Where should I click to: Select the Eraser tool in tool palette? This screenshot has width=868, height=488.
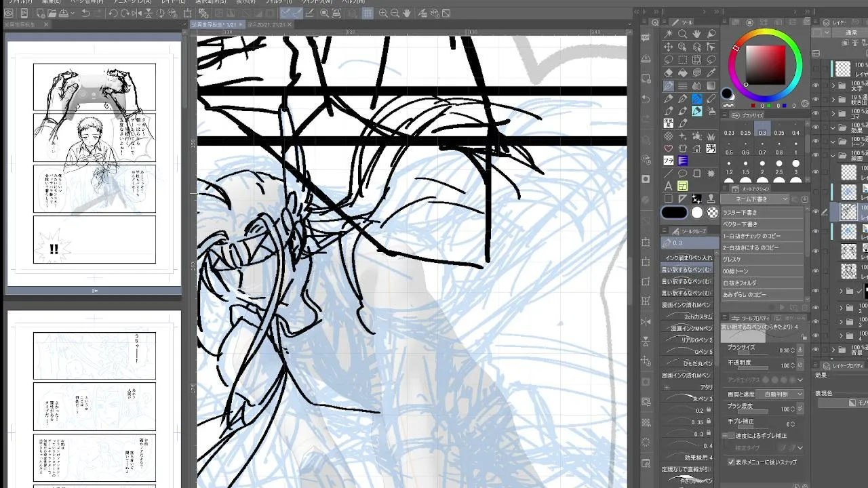(668, 73)
